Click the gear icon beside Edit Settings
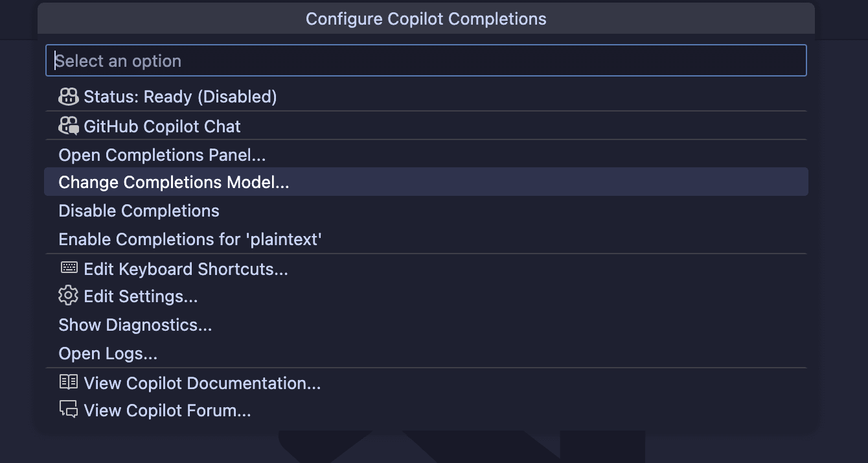 point(68,296)
